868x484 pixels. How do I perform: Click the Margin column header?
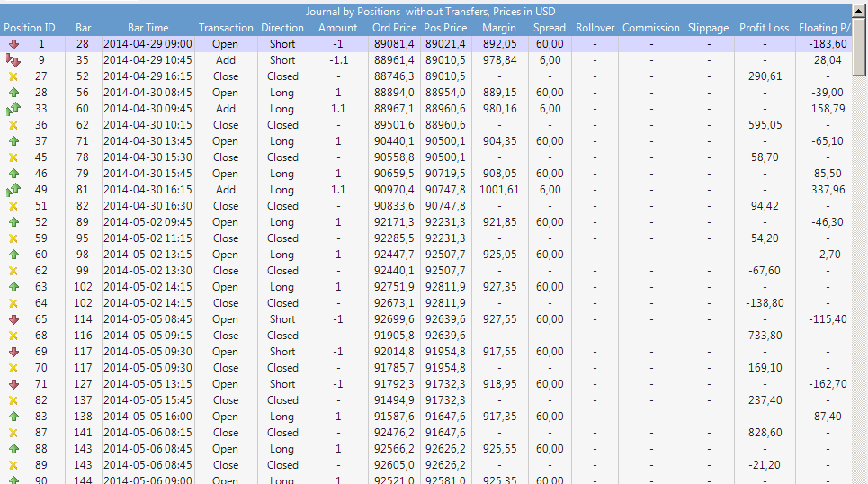point(499,28)
